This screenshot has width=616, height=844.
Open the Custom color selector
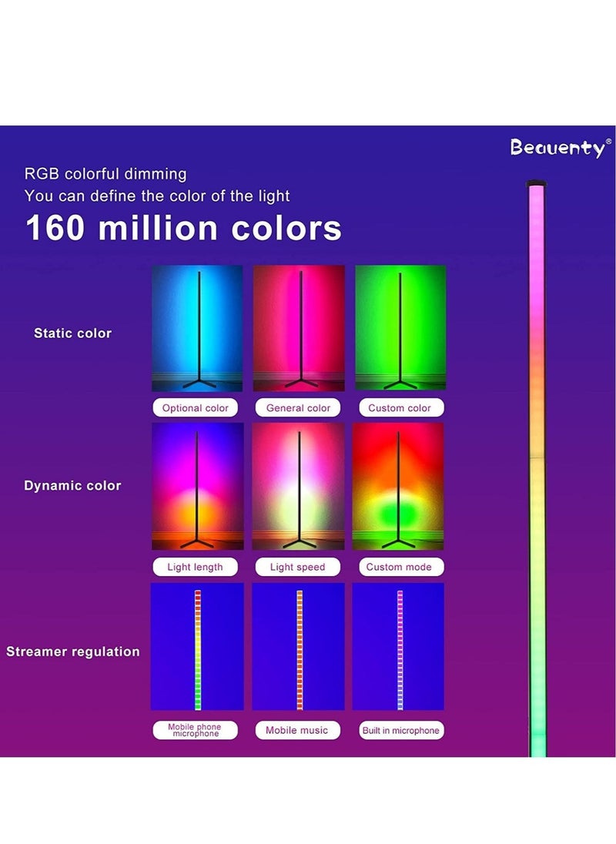400,407
